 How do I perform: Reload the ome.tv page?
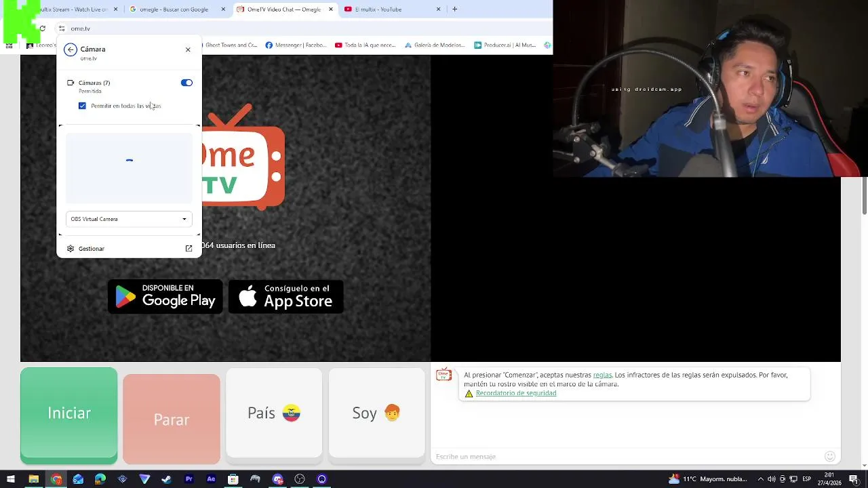[x=42, y=28]
